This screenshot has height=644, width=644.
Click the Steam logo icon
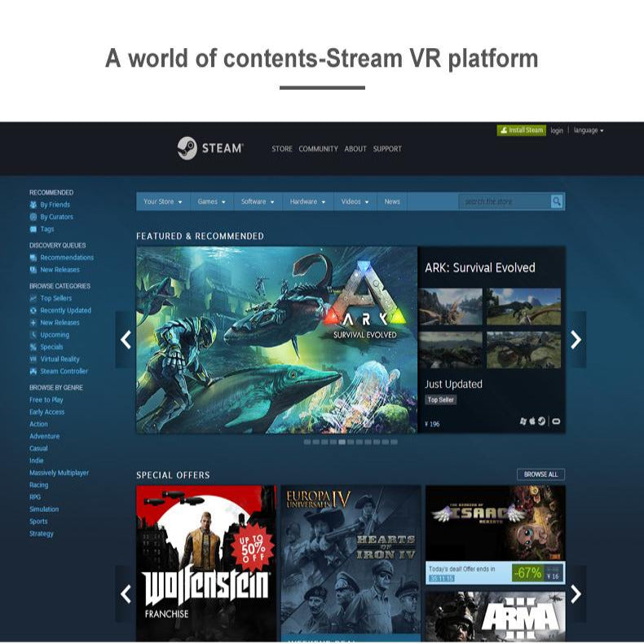point(187,148)
